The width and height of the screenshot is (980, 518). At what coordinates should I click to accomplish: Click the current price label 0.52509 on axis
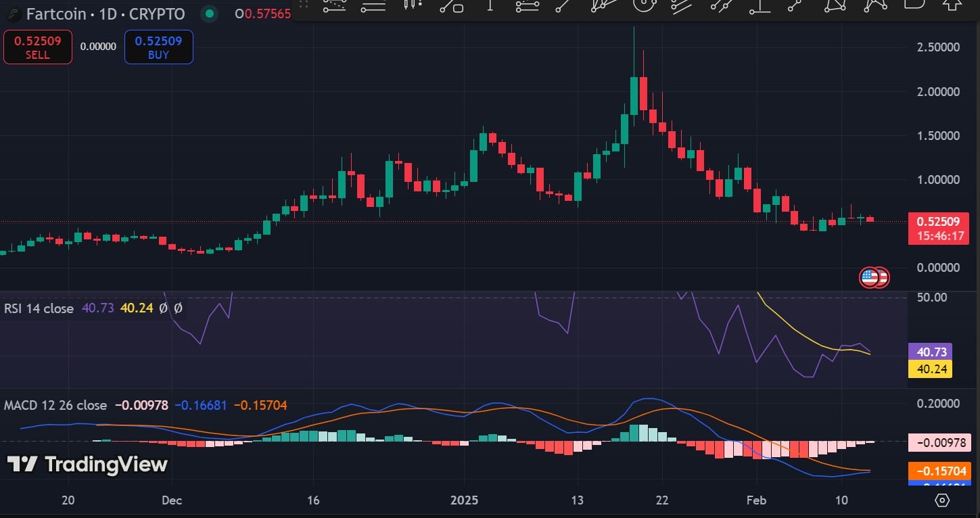937,221
